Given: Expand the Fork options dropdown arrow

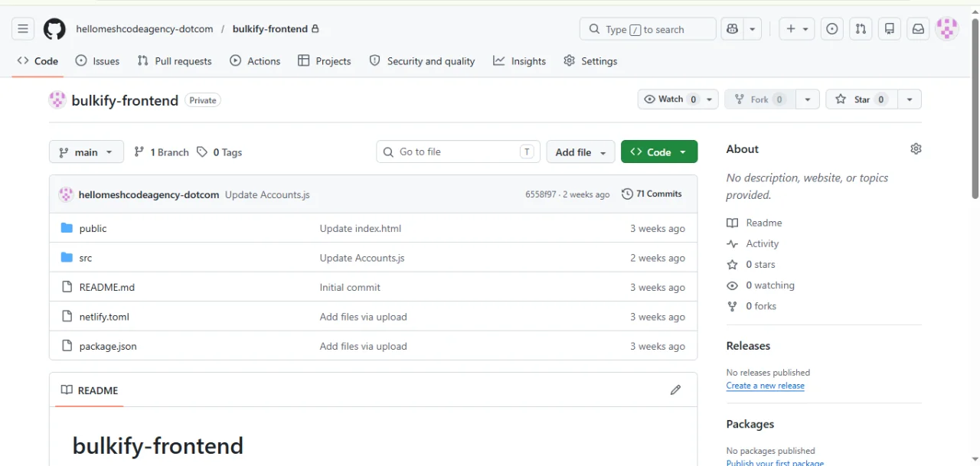Looking at the screenshot, I should point(808,99).
